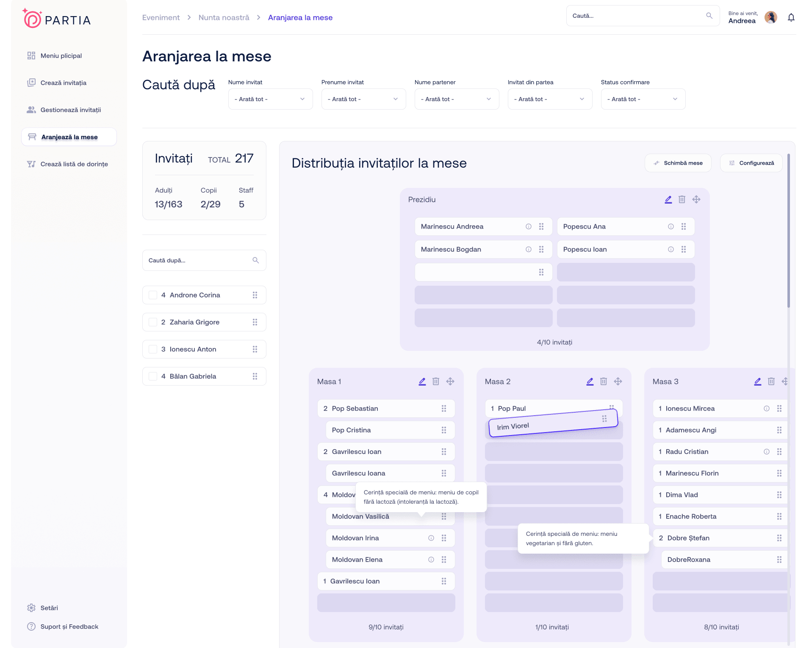Click the PARTIA logo
The image size is (812, 648).
point(56,19)
